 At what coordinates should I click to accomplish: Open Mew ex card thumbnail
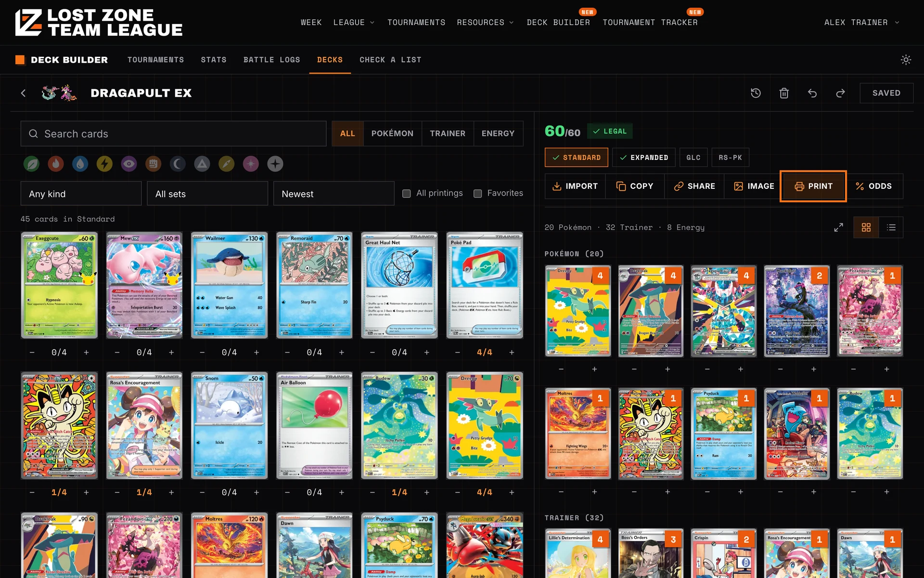pos(144,285)
